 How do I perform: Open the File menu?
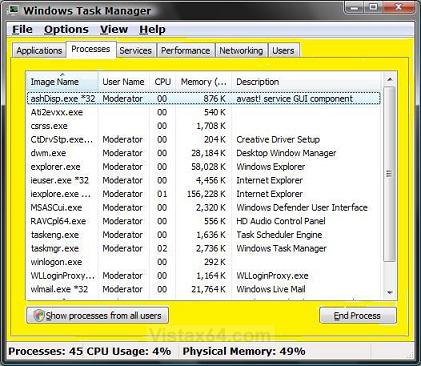pos(22,29)
